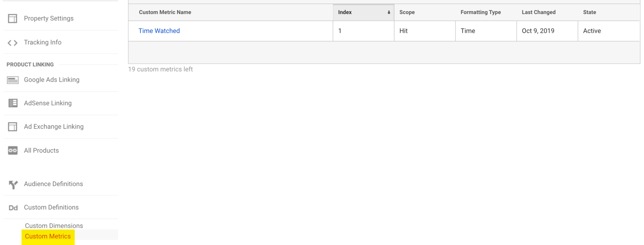The width and height of the screenshot is (644, 245).
Task: Click the PRODUCT LINKING section heading
Action: [x=30, y=64]
